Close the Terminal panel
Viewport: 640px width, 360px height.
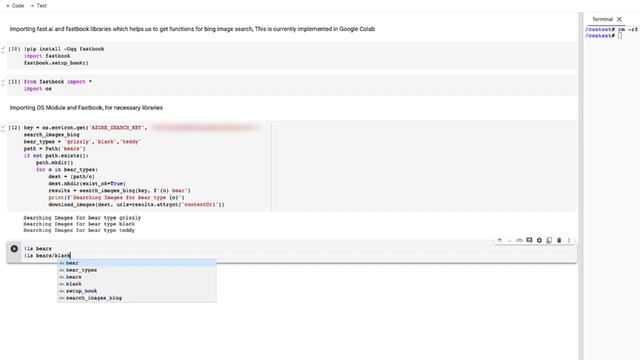(x=619, y=19)
